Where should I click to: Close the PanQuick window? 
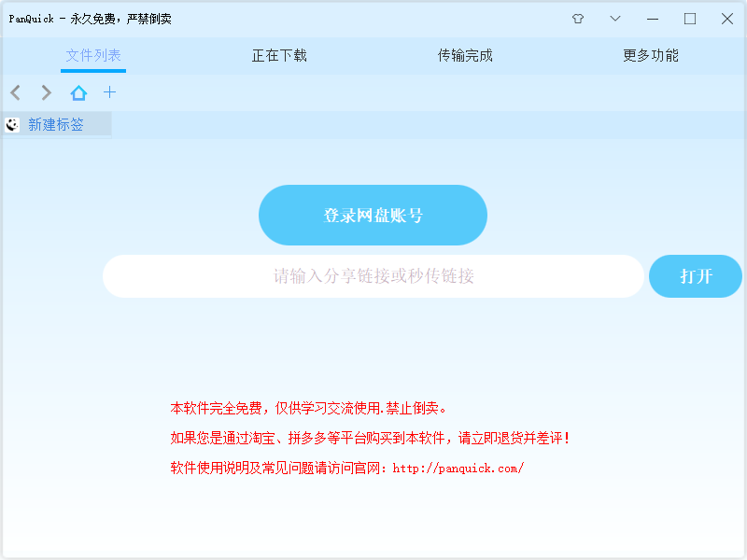727,19
